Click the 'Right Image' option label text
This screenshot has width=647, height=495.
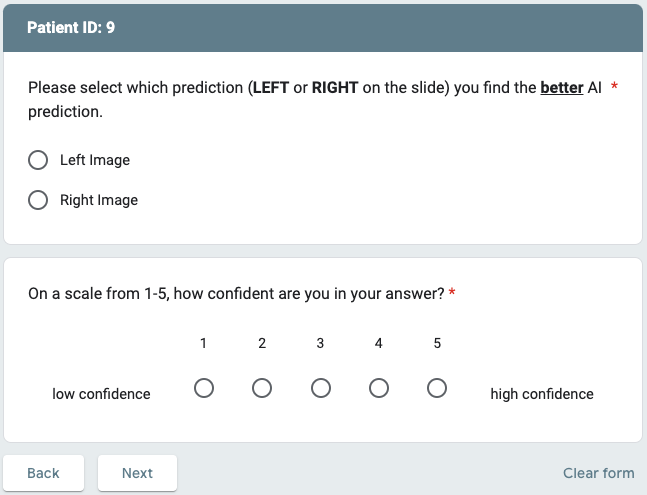click(x=99, y=200)
